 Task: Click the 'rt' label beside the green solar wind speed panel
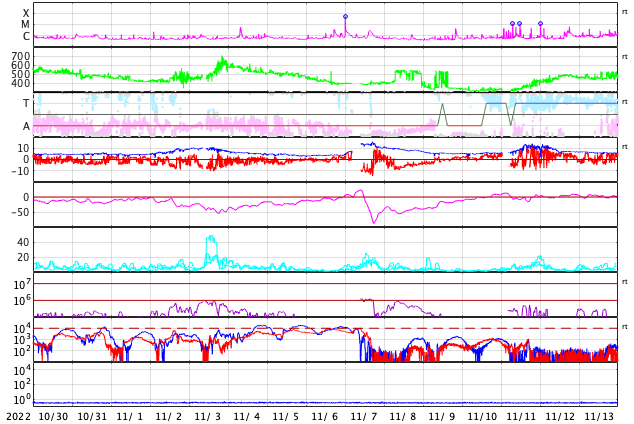pos(624,57)
